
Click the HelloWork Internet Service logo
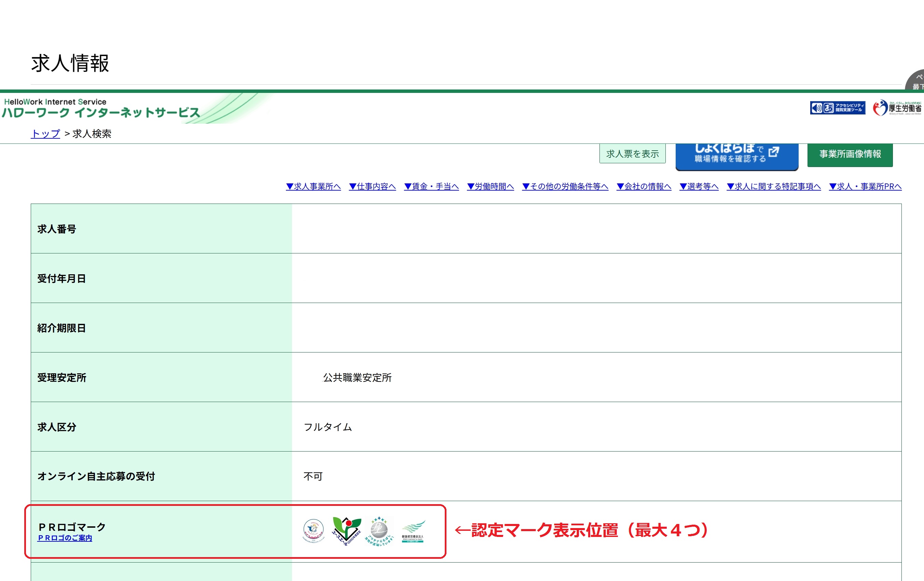pos(100,108)
